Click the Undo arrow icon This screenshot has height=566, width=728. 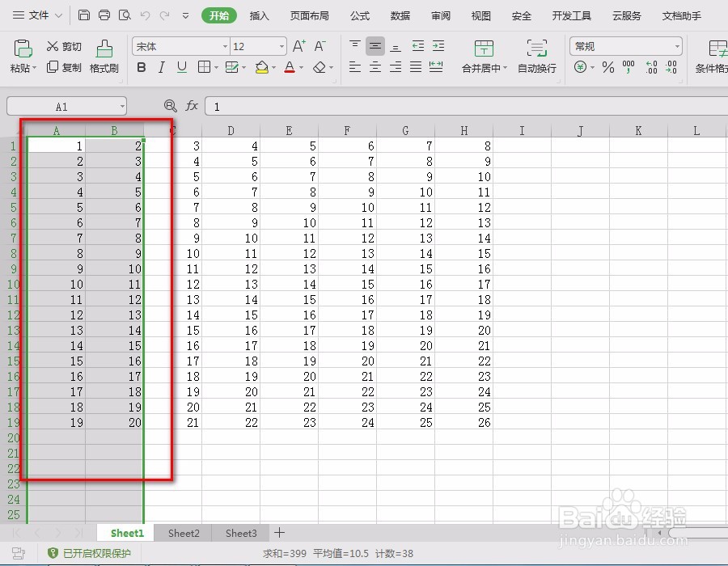[x=145, y=16]
